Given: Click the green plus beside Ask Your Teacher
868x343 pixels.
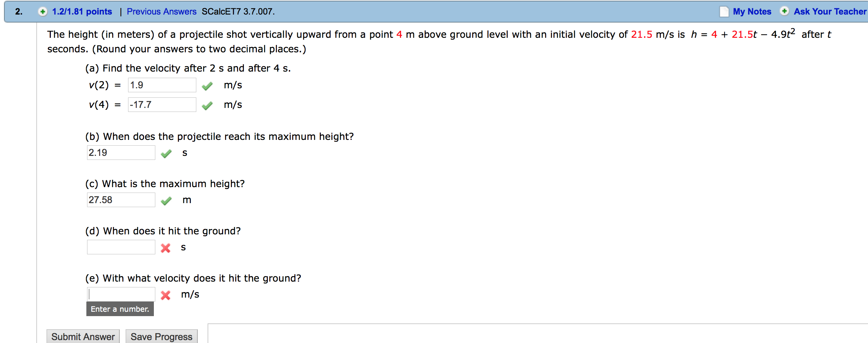Looking at the screenshot, I should click(x=784, y=11).
